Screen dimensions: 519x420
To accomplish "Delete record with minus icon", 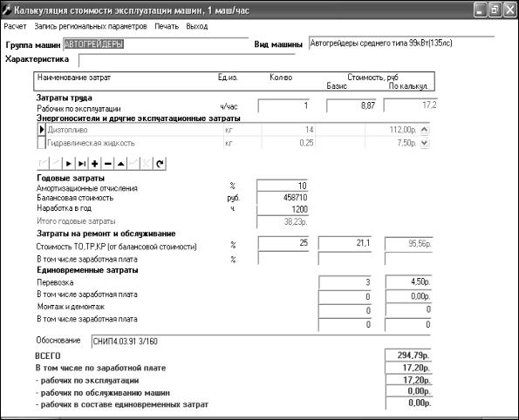I will click(107, 163).
